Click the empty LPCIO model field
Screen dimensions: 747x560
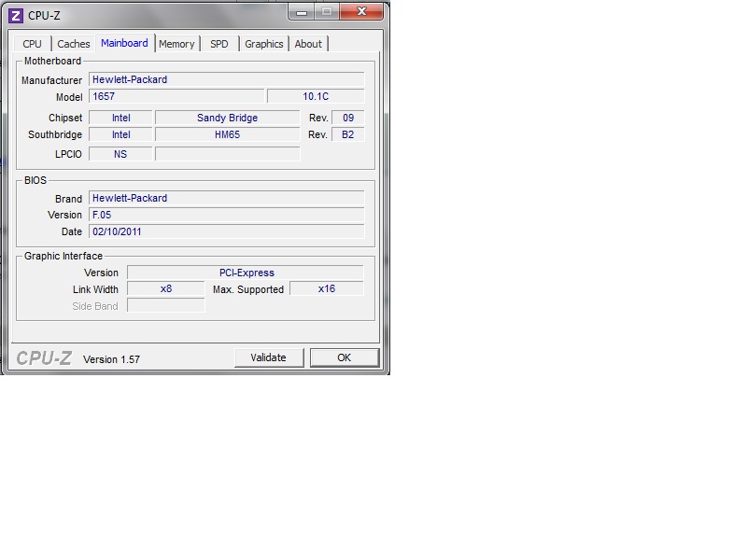point(228,154)
